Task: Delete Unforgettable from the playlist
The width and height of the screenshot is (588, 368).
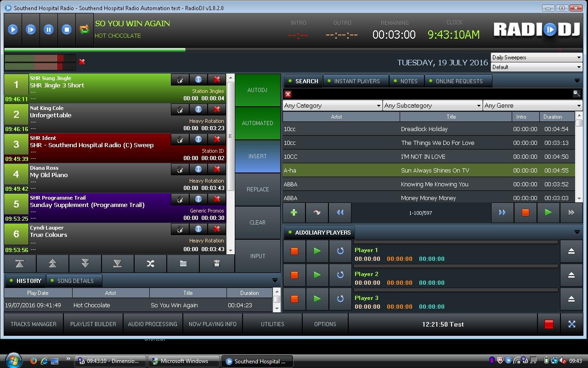Action: tap(217, 109)
